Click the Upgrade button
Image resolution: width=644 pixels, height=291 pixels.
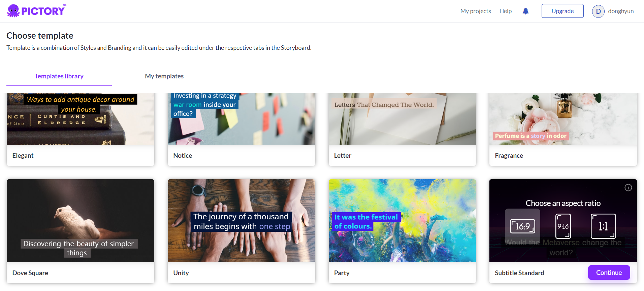pyautogui.click(x=562, y=11)
